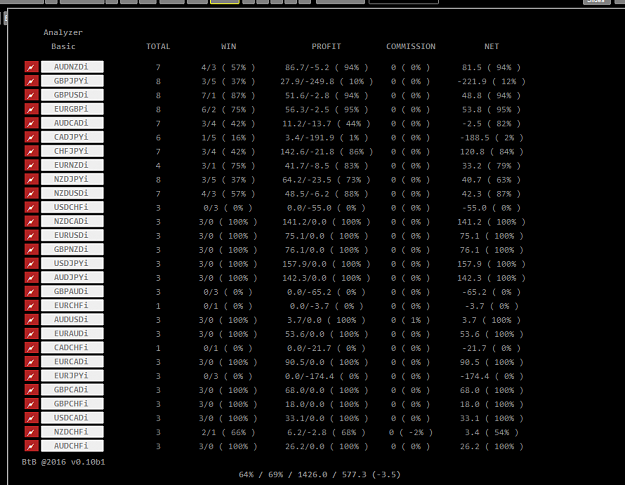The width and height of the screenshot is (625, 485).
Task: Click the TOTAL column header
Action: [x=158, y=46]
